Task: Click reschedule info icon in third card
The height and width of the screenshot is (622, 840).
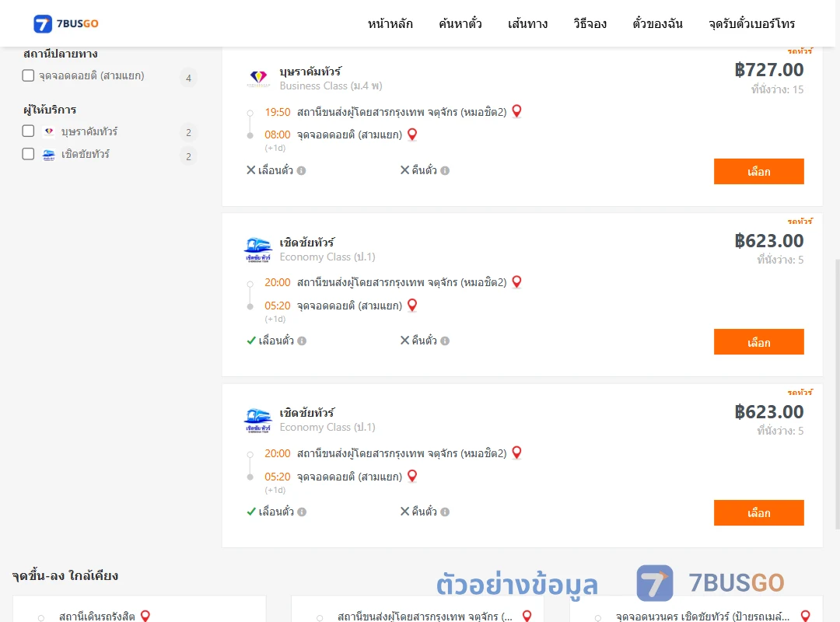Action: point(302,512)
